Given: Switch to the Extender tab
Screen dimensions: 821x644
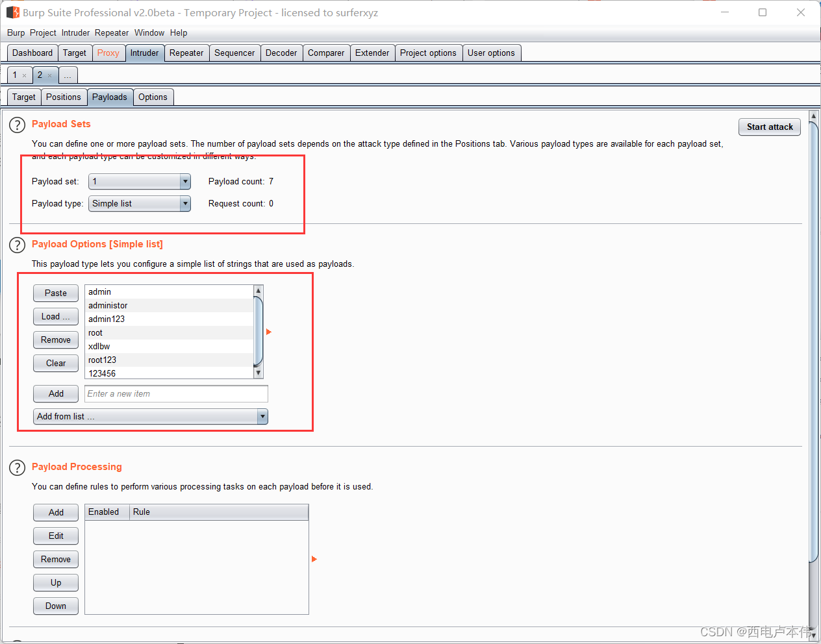Looking at the screenshot, I should (372, 53).
